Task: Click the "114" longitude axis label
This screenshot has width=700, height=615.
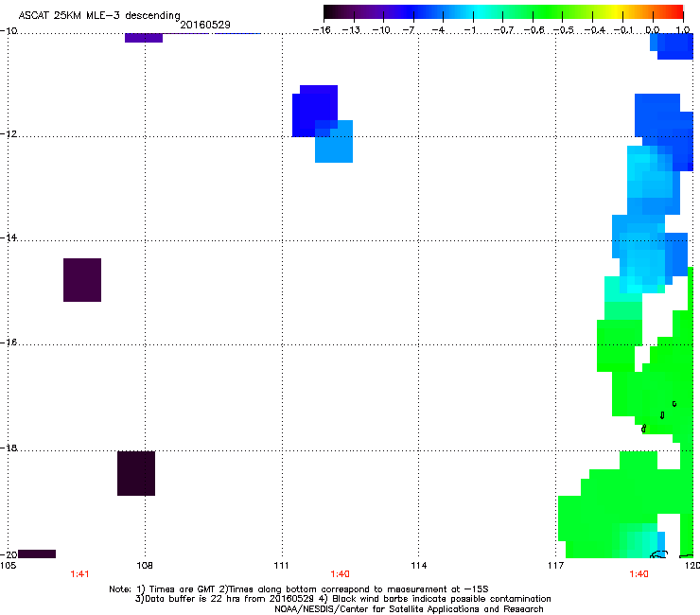Action: (x=419, y=566)
